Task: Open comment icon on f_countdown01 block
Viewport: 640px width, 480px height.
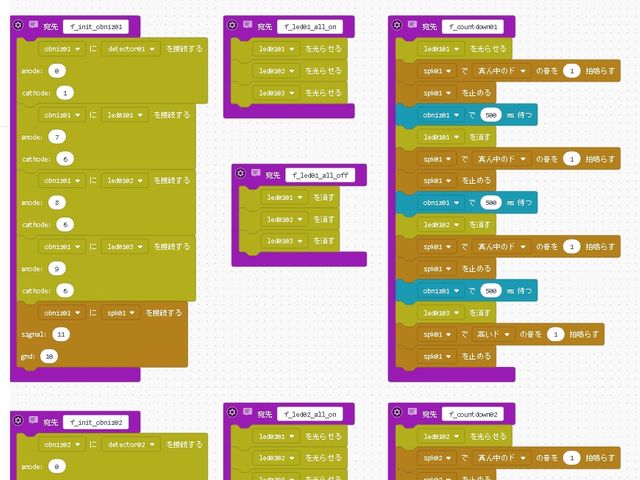Action: coord(413,27)
